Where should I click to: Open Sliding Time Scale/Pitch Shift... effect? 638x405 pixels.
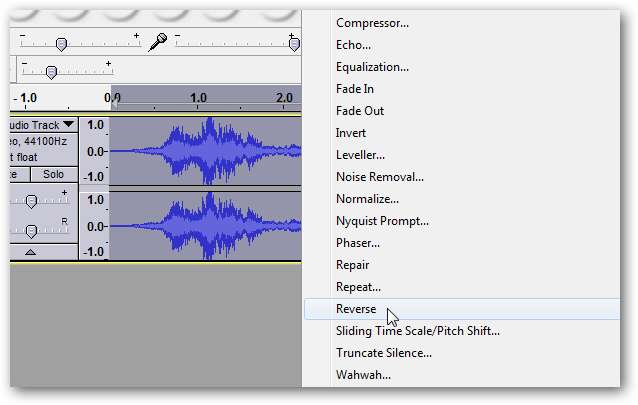(x=418, y=331)
